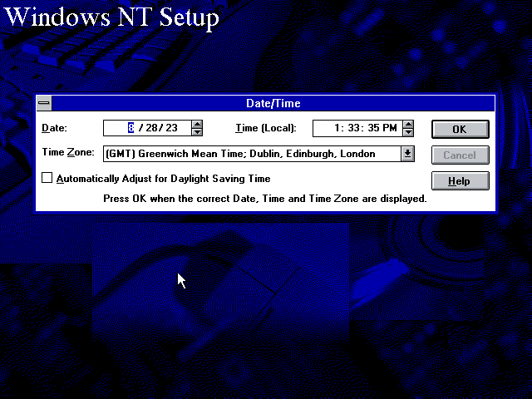Viewport: 532px width, 399px height.
Task: Decrease date with the down spinner arrow
Action: pyautogui.click(x=197, y=132)
